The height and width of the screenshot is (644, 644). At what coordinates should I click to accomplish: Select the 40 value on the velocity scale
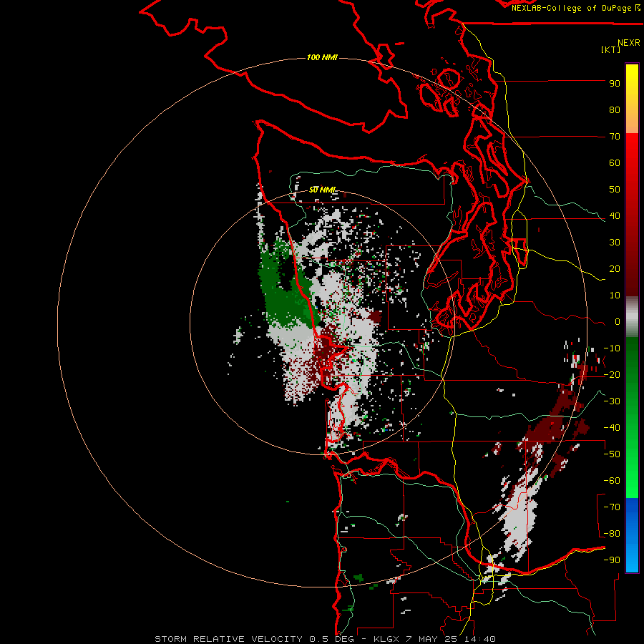(x=615, y=216)
